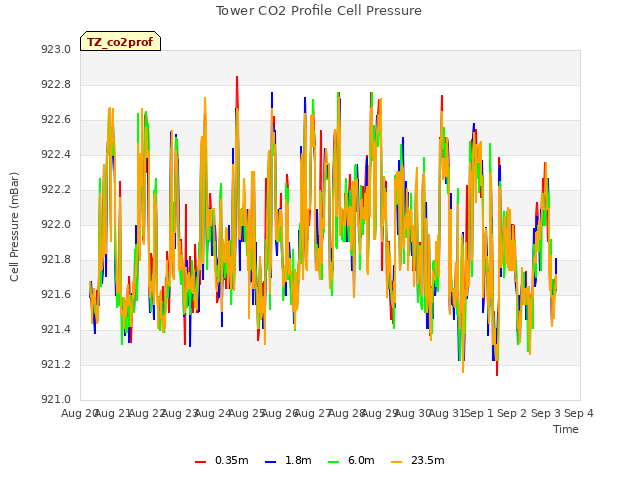Click the Sep 4 x-axis date label
Screen dimensions: 640x480
[x=579, y=413]
